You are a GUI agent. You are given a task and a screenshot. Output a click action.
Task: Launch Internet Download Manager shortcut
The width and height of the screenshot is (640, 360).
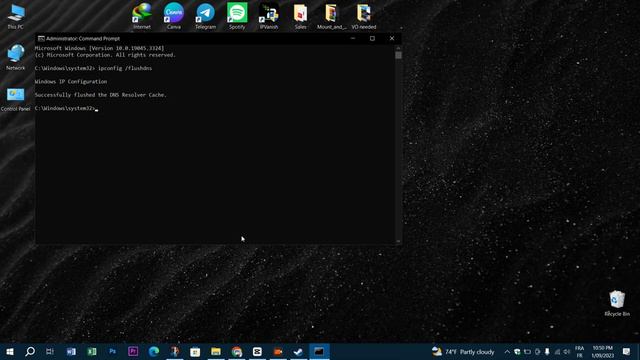[x=142, y=16]
